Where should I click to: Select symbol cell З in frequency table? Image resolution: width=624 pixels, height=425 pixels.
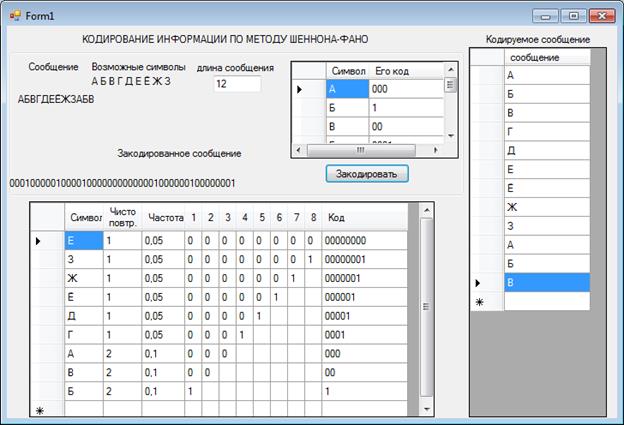coord(84,259)
